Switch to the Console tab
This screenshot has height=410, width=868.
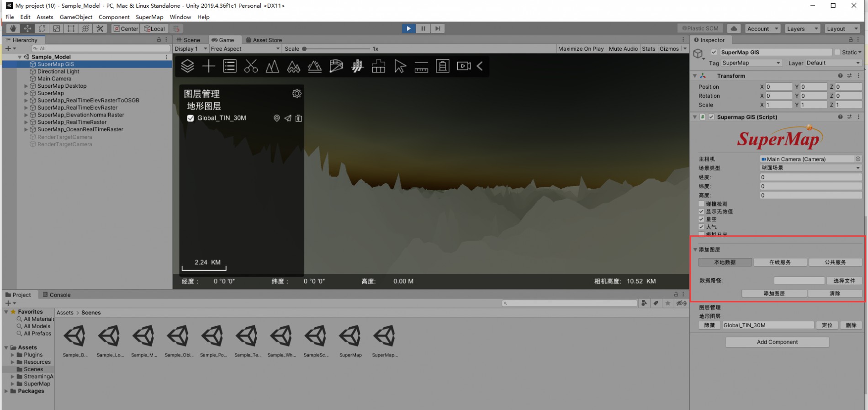(57, 295)
